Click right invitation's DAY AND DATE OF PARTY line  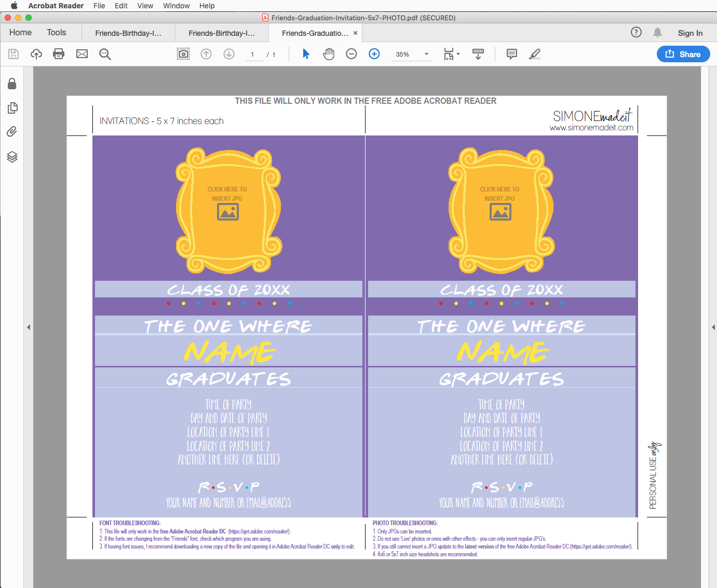(502, 418)
